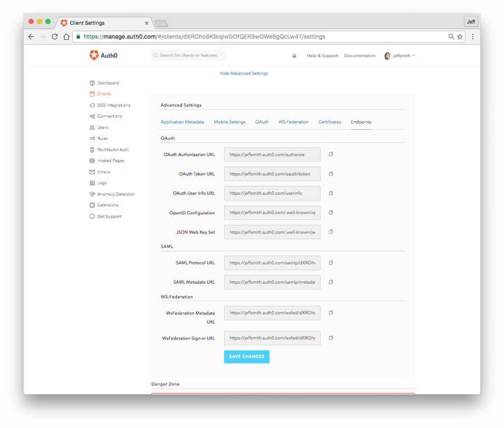Go back in browser history
Image resolution: width=504 pixels, height=428 pixels.
pos(31,36)
